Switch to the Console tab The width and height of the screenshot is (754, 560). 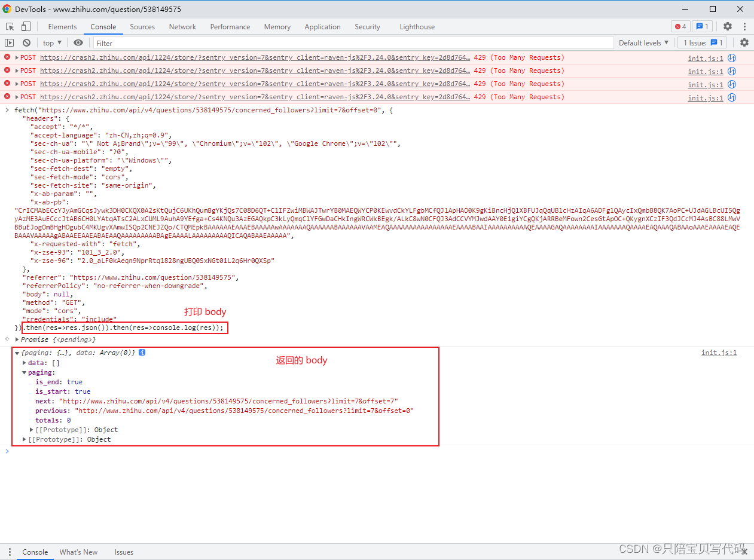coord(103,27)
